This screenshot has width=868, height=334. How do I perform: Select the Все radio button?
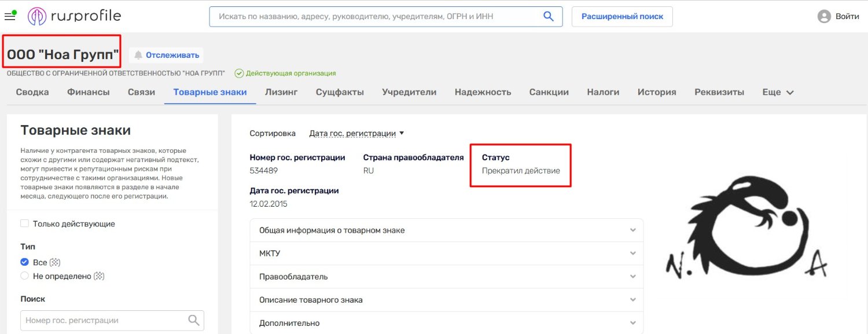tap(24, 262)
